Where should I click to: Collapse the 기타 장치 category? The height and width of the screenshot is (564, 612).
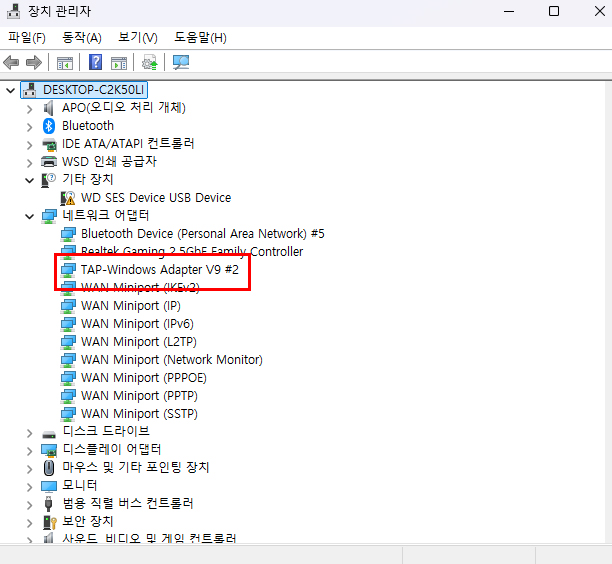pyautogui.click(x=30, y=180)
